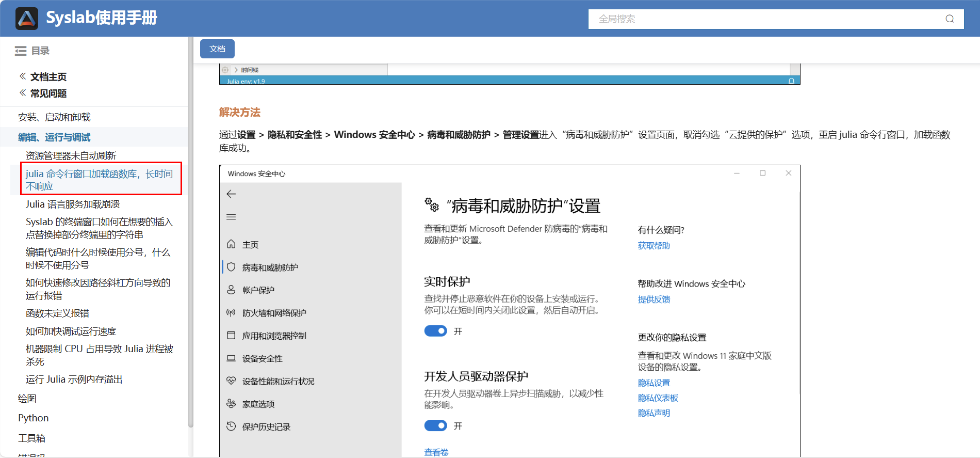Collapse 编辑、运行与调试 section
The image size is (980, 458).
(54, 137)
